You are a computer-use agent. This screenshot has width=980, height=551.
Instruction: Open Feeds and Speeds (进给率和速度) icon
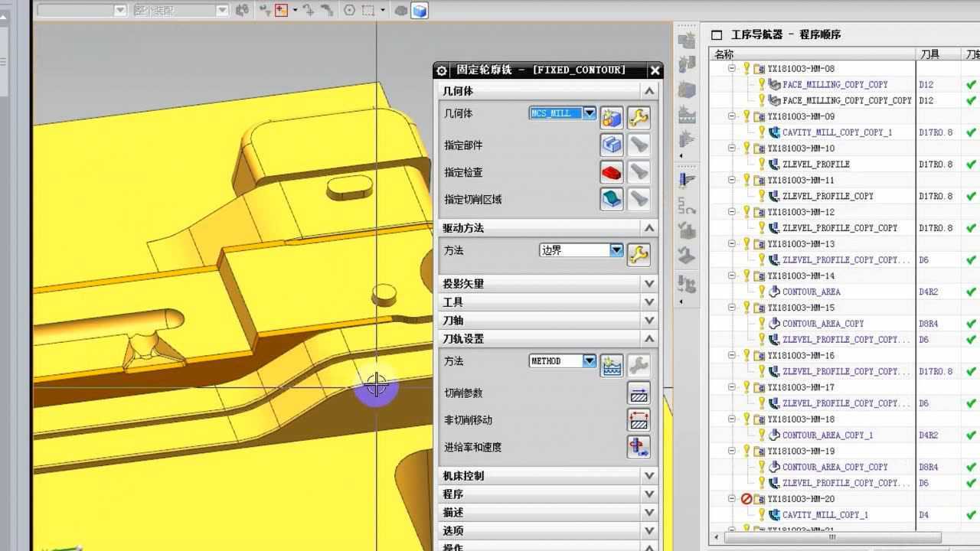tap(639, 447)
